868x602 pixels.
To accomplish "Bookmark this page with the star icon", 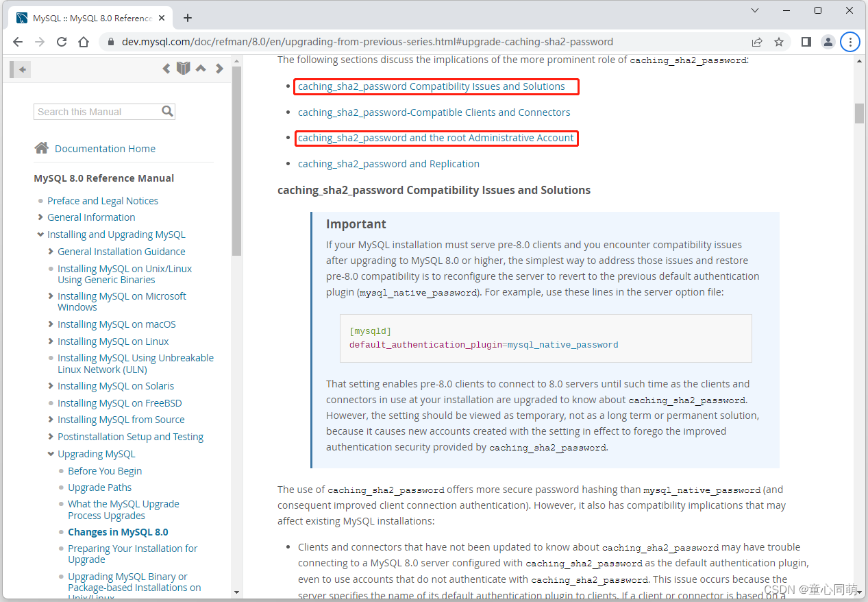I will click(x=779, y=42).
